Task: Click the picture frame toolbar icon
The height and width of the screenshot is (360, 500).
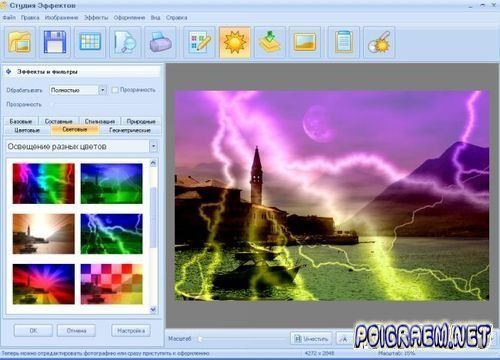Action: point(305,43)
